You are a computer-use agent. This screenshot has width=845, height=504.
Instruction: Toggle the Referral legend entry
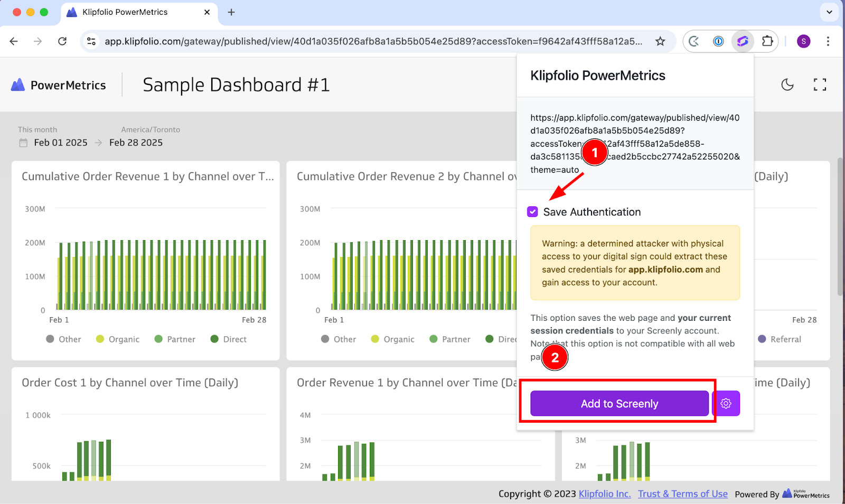coord(780,339)
